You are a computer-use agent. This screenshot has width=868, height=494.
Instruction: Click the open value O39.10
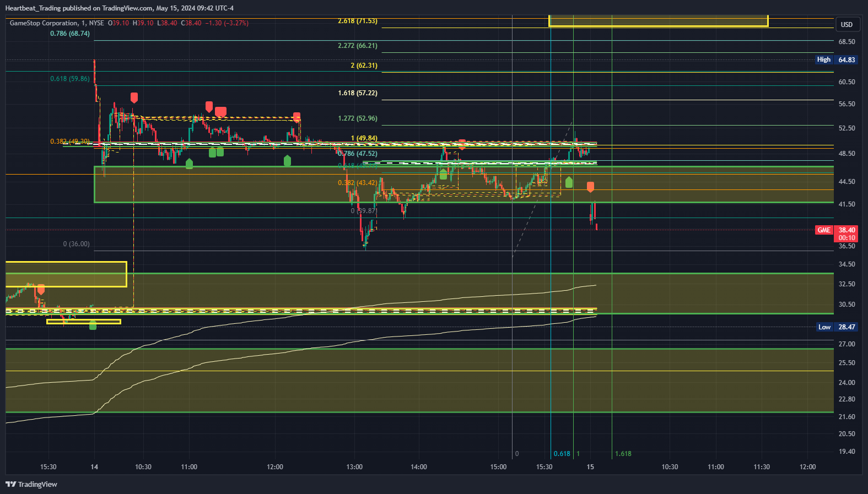[118, 23]
